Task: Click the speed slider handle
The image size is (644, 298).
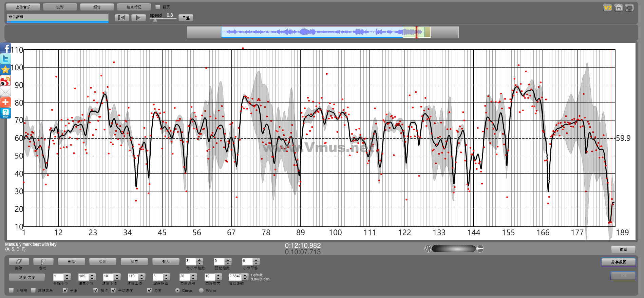Action: pyautogui.click(x=155, y=20)
